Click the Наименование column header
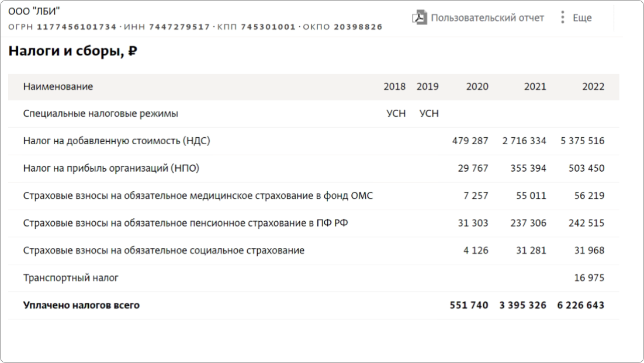Image resolution: width=644 pixels, height=363 pixels. [58, 86]
